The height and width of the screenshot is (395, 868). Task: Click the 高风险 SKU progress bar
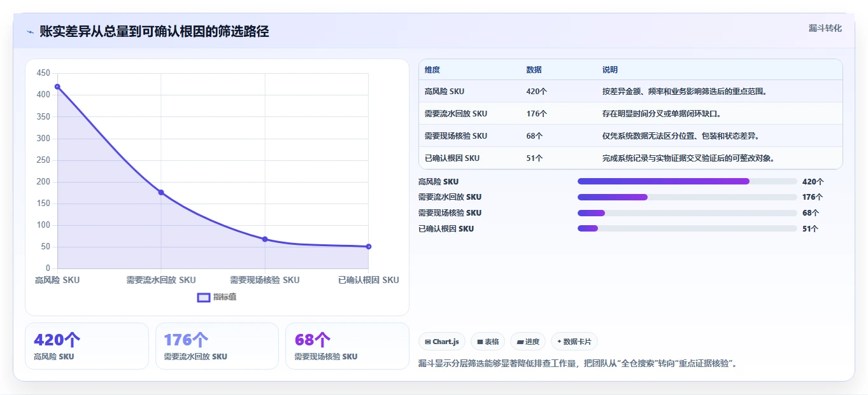[x=687, y=181]
